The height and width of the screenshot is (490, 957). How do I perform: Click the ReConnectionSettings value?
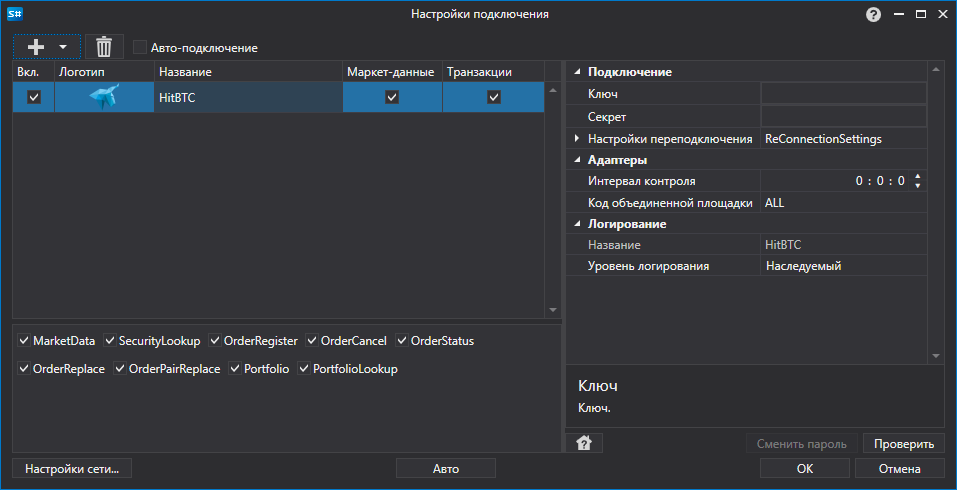pos(823,139)
